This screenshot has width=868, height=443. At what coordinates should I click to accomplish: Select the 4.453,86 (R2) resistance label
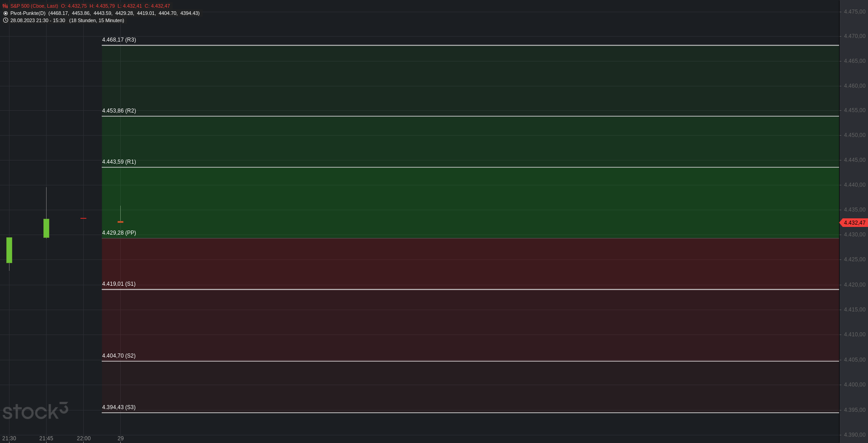119,111
